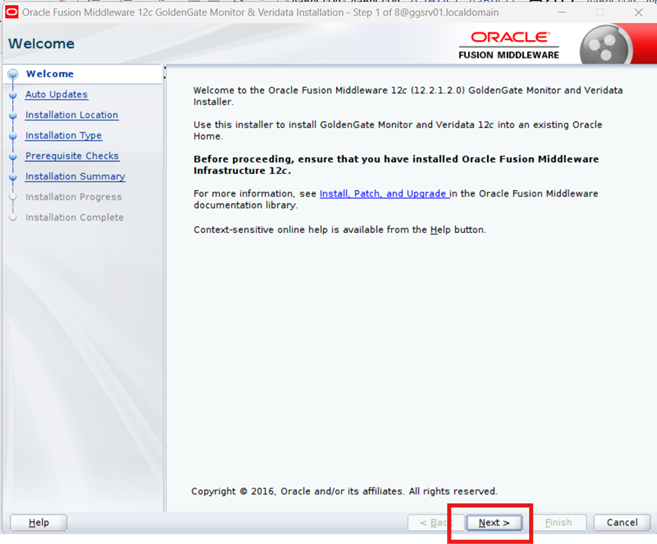Open the Installation Type step
Image resolution: width=657 pixels, height=544 pixels.
click(63, 136)
